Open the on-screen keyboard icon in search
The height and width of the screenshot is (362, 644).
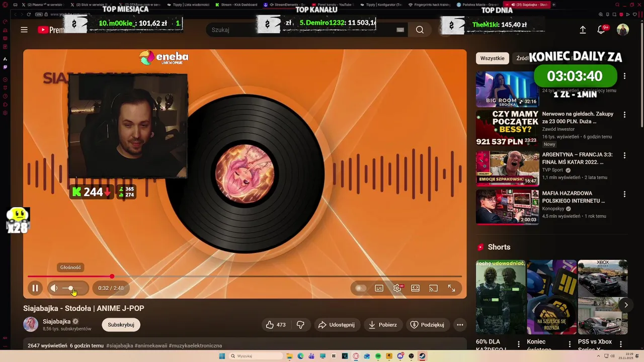(400, 30)
